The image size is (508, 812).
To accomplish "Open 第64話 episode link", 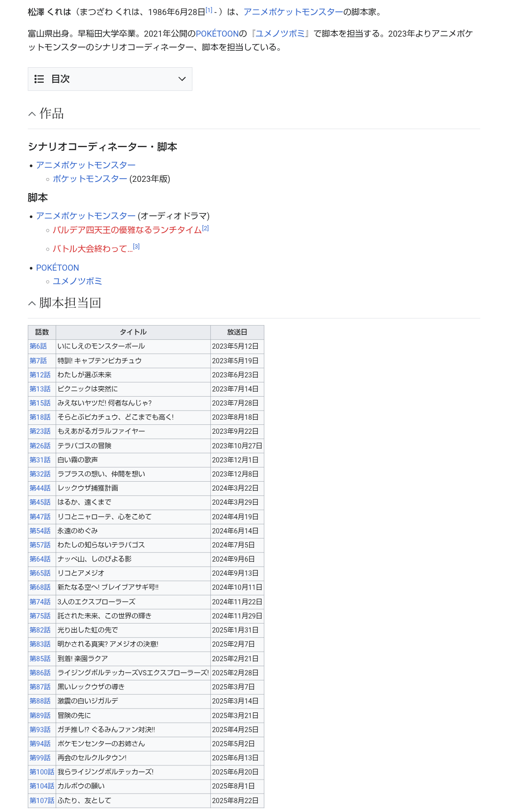I will [x=40, y=559].
